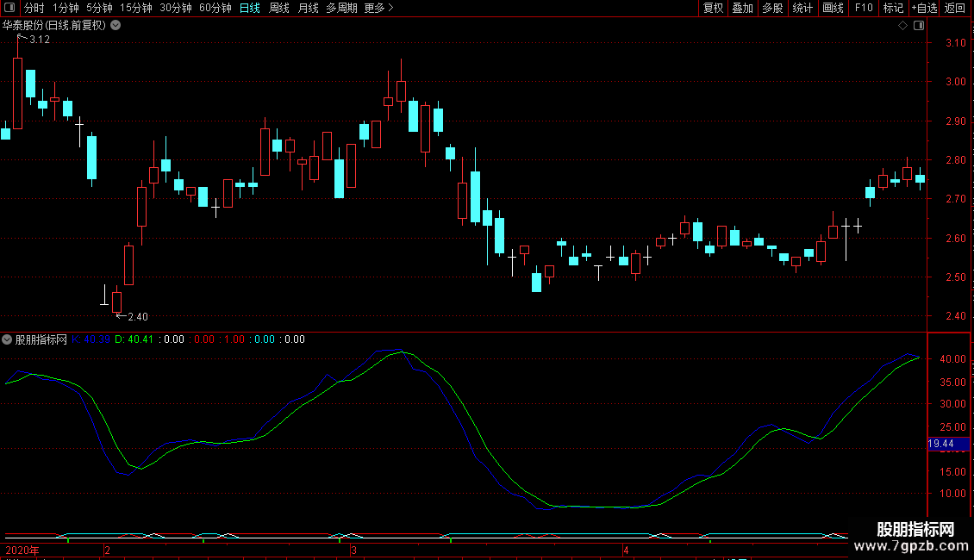Viewport: 974px width, 560px height.
Task: Click the K: 40.39 indicator value
Action: pyautogui.click(x=91, y=339)
